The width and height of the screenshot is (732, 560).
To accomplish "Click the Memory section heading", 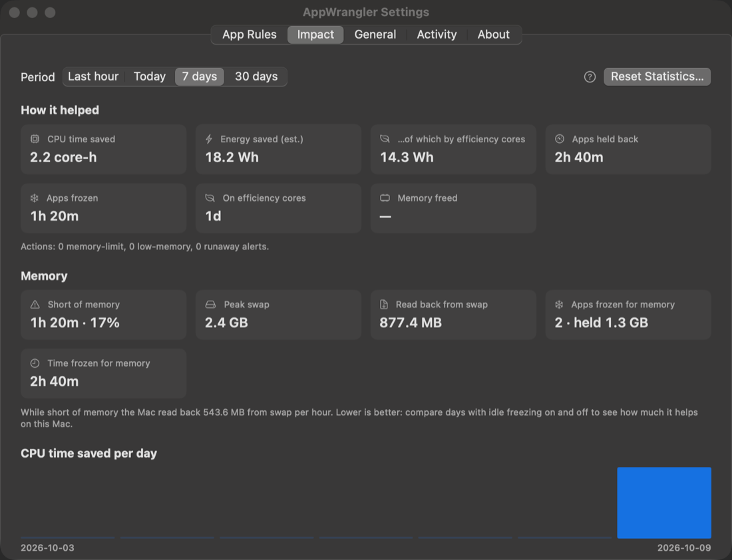I will pyautogui.click(x=44, y=276).
